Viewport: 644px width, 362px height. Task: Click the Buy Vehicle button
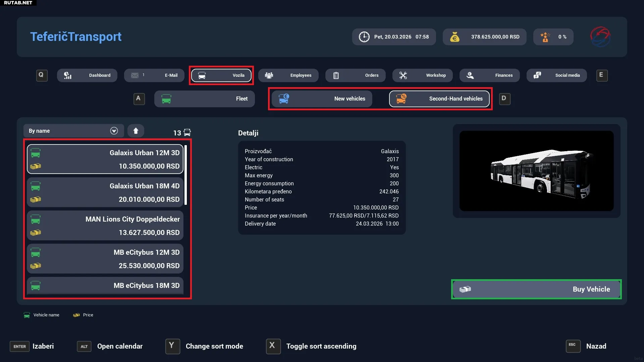point(536,289)
